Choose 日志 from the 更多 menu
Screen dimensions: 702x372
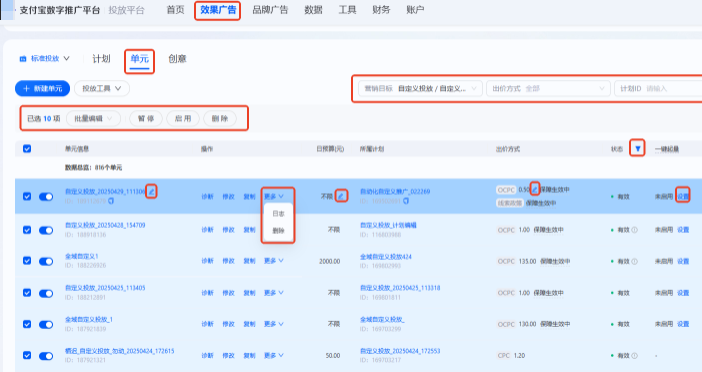coord(278,214)
